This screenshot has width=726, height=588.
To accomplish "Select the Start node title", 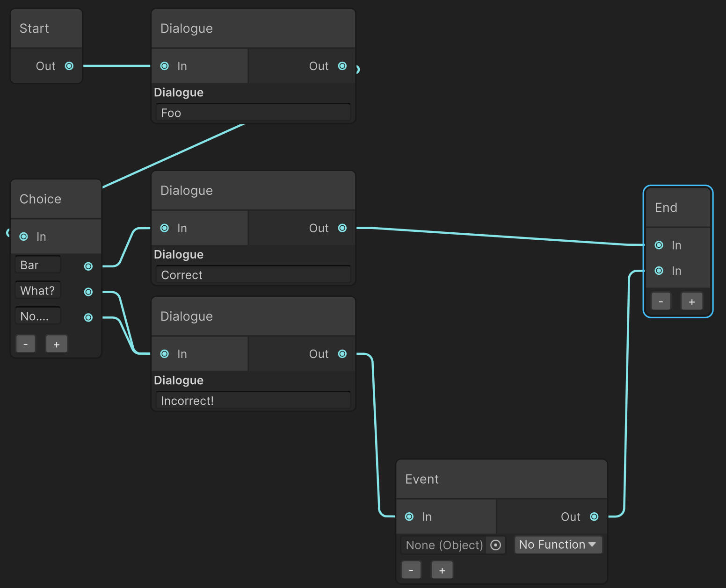I will click(34, 29).
